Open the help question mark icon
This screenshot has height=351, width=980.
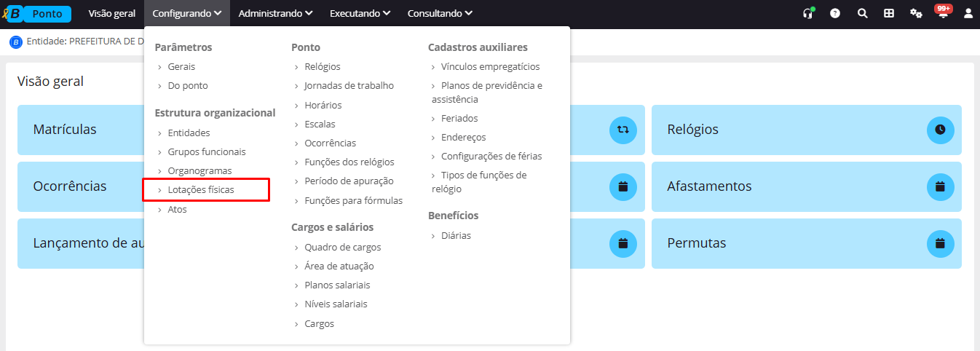[835, 13]
